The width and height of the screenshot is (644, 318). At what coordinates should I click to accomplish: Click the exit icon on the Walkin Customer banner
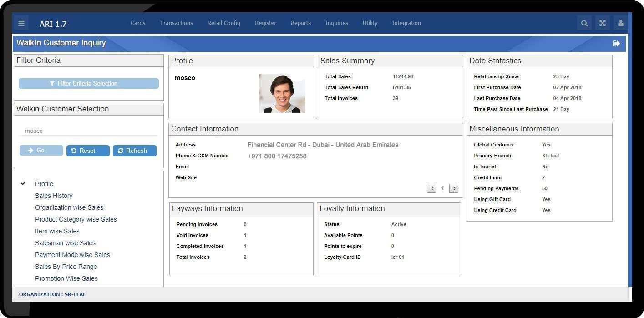tap(616, 43)
